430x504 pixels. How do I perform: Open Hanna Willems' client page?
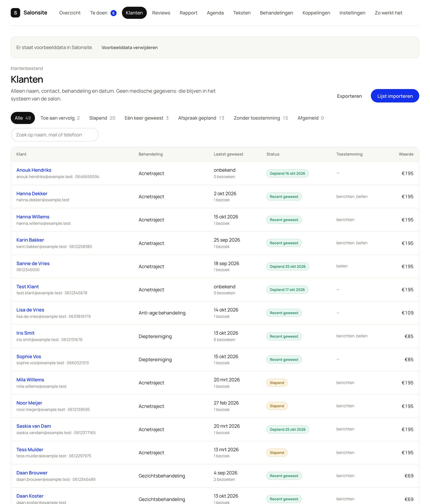click(33, 217)
